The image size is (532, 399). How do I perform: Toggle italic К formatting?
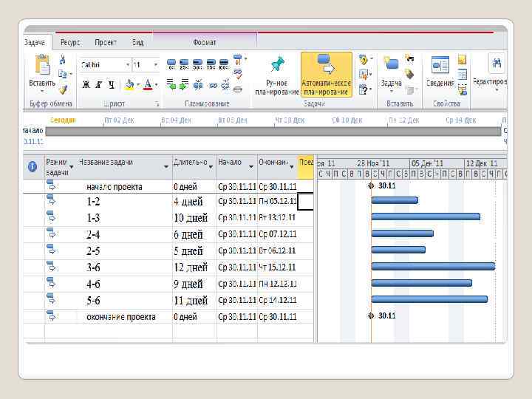point(98,85)
